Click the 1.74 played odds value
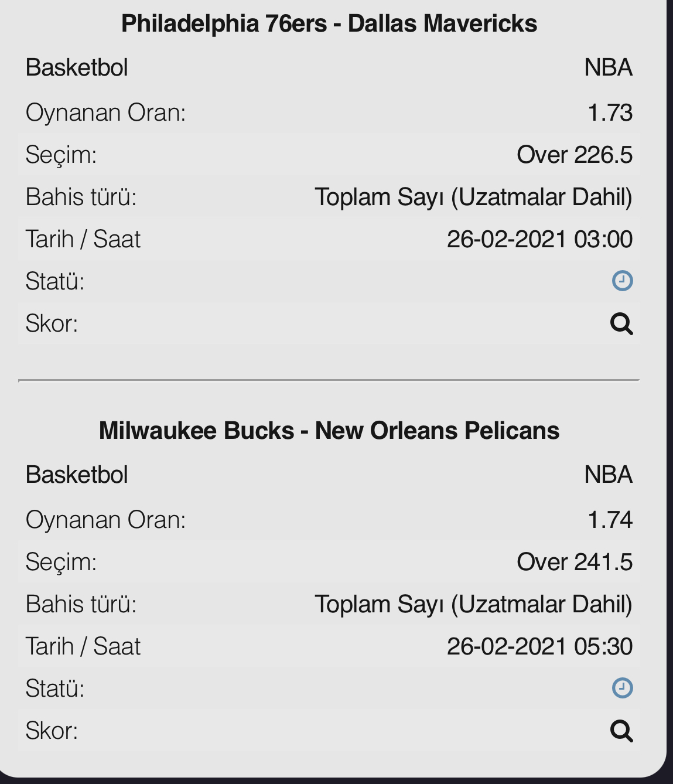Image resolution: width=673 pixels, height=784 pixels. (610, 520)
